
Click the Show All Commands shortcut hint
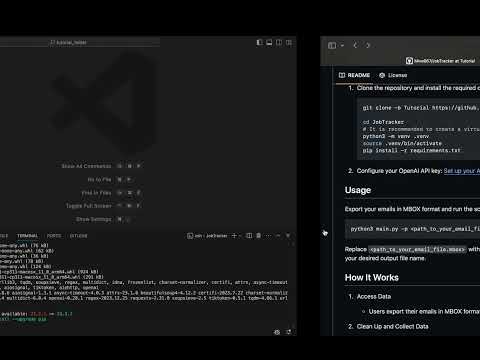(x=101, y=166)
